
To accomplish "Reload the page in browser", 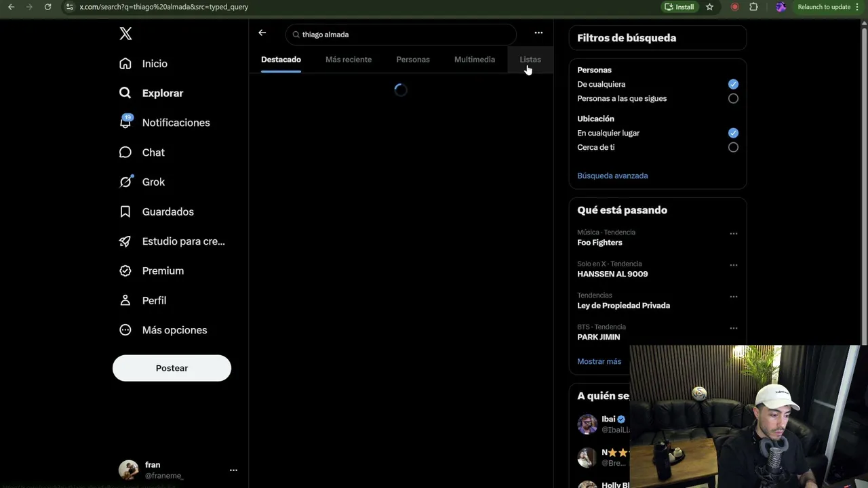I will pos(47,7).
